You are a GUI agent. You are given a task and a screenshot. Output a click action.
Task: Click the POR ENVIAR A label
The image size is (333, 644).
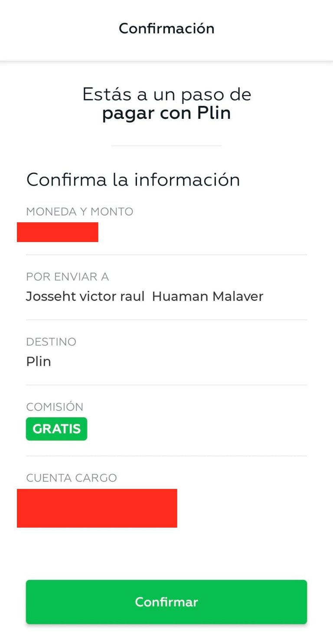tap(67, 277)
